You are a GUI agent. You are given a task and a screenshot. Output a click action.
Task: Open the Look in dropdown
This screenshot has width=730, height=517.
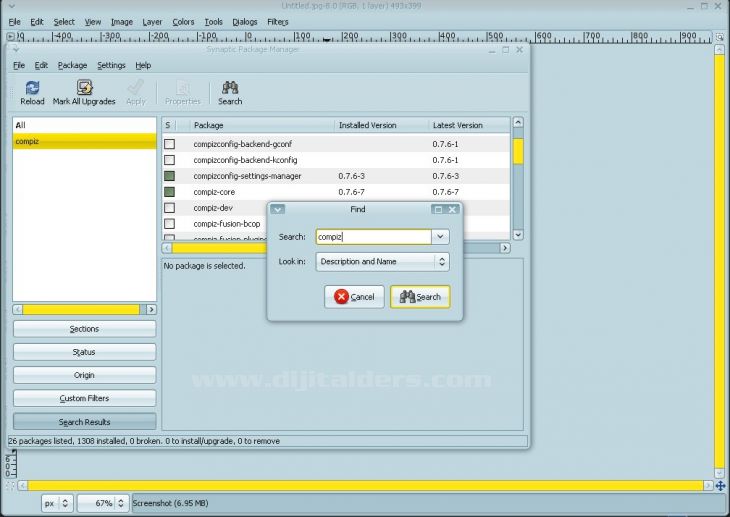[x=441, y=261]
